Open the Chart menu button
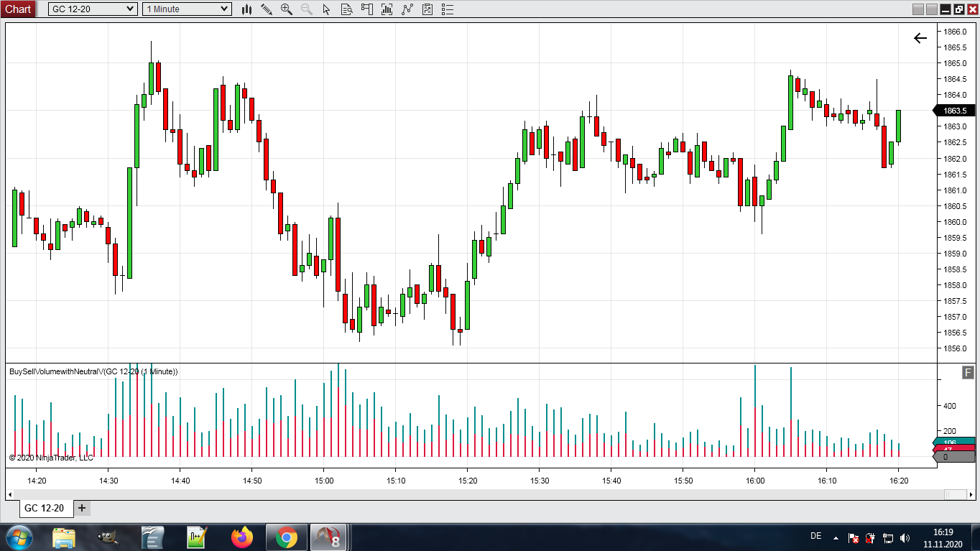 point(18,9)
